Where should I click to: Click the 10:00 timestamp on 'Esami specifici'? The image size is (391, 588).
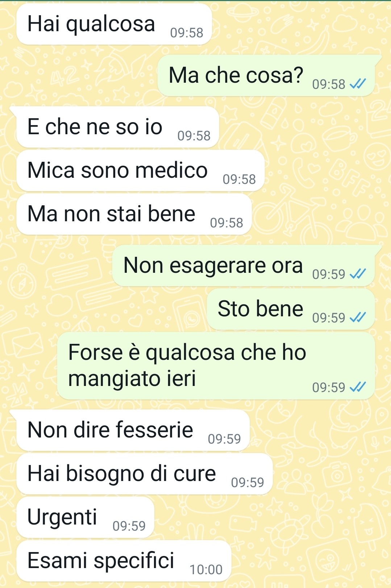coord(206,570)
